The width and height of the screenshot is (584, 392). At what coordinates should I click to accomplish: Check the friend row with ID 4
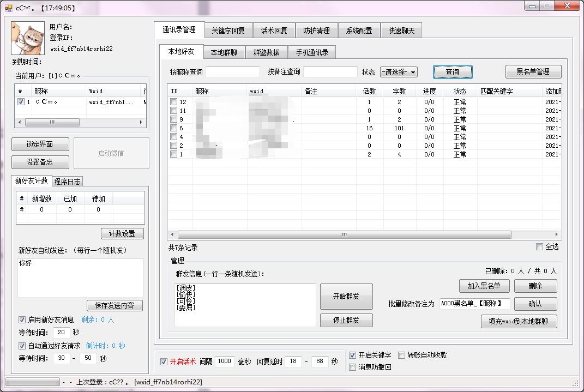pyautogui.click(x=173, y=137)
